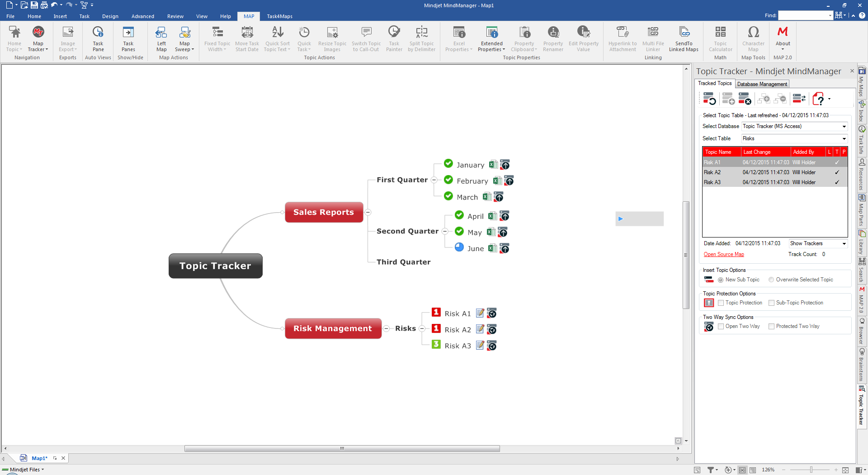
Task: Switch to the Database Management tab
Action: coord(762,84)
